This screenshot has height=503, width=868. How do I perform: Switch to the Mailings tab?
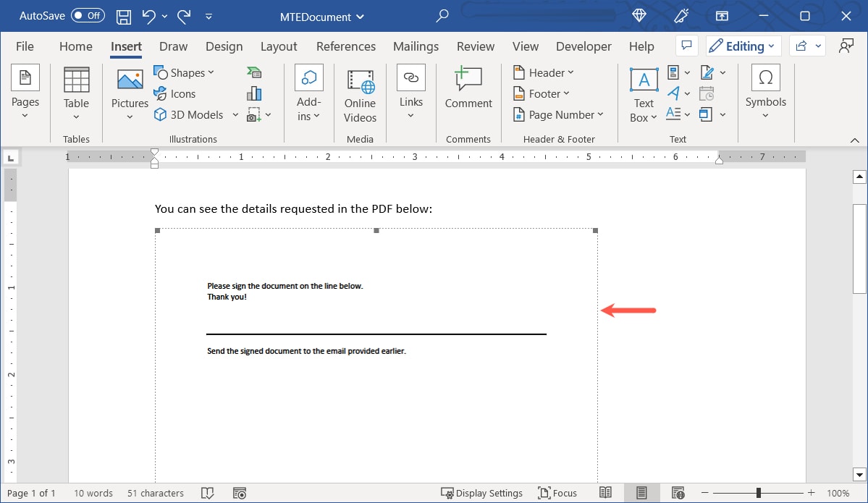tap(416, 46)
